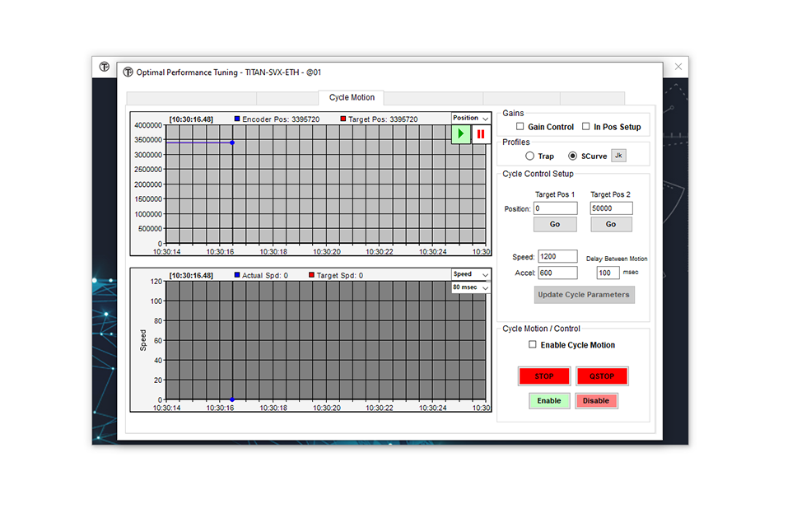Click the blue Encoder Pos legend marker
Image resolution: width=797 pixels, height=532 pixels.
pos(237,119)
